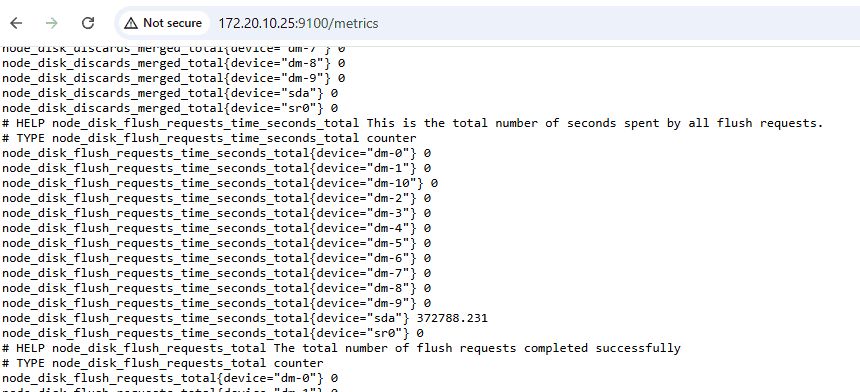Click the Not secure warning triangle icon
This screenshot has height=392, width=860.
point(131,23)
